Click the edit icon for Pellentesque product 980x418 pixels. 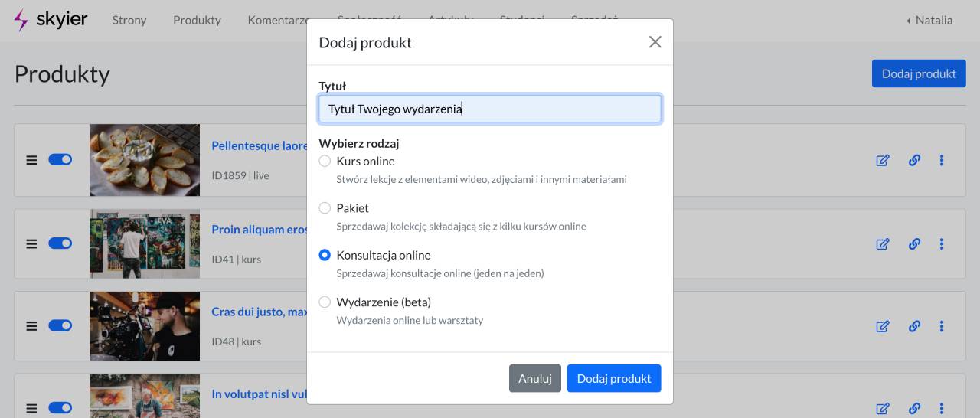(x=883, y=161)
